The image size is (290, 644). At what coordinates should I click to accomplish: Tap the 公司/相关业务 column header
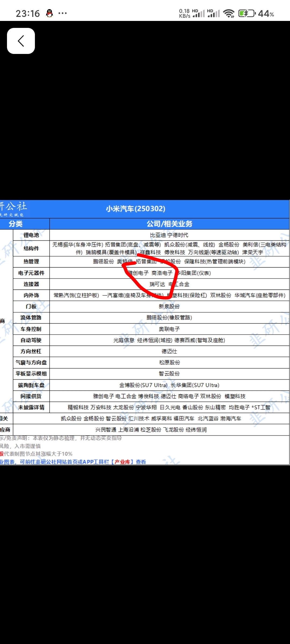click(x=169, y=224)
